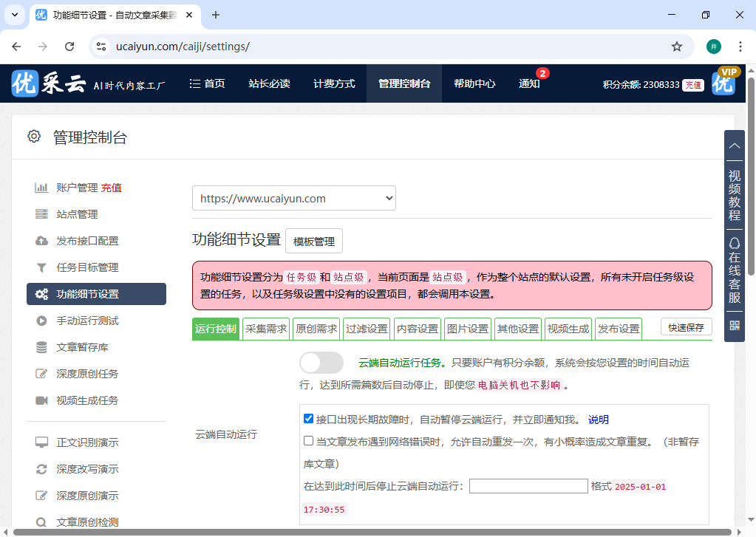Screen dimensions: 756x537
Task: Click the gear icon beside 管理控制台 heading
Action: tap(33, 136)
